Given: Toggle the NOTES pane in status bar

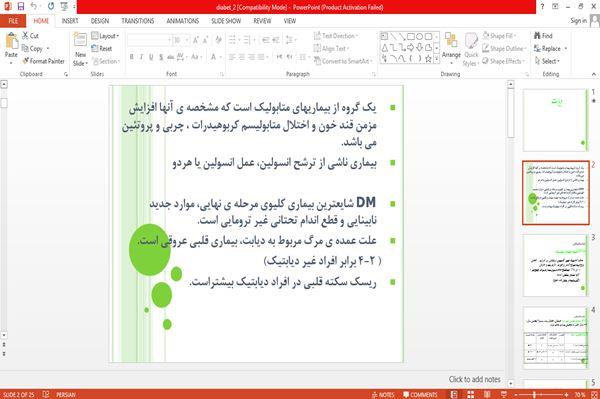Looking at the screenshot, I should [x=383, y=394].
